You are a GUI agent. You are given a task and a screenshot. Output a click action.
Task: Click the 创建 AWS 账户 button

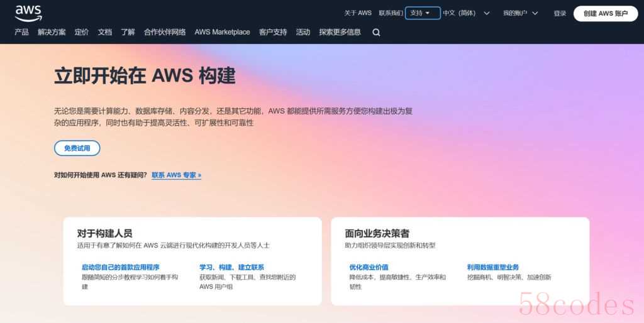tap(606, 14)
